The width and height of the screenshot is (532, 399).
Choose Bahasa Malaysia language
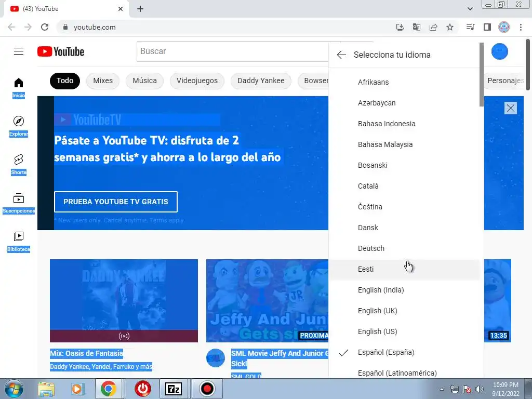404,144
